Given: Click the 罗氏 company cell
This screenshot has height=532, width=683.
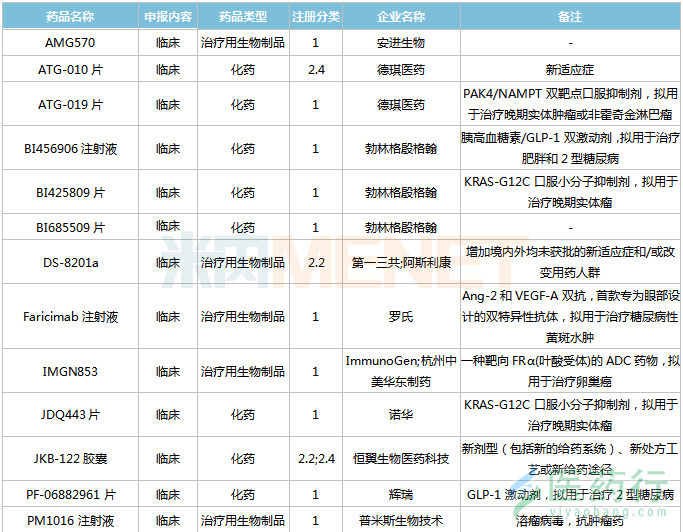Looking at the screenshot, I should tap(401, 316).
